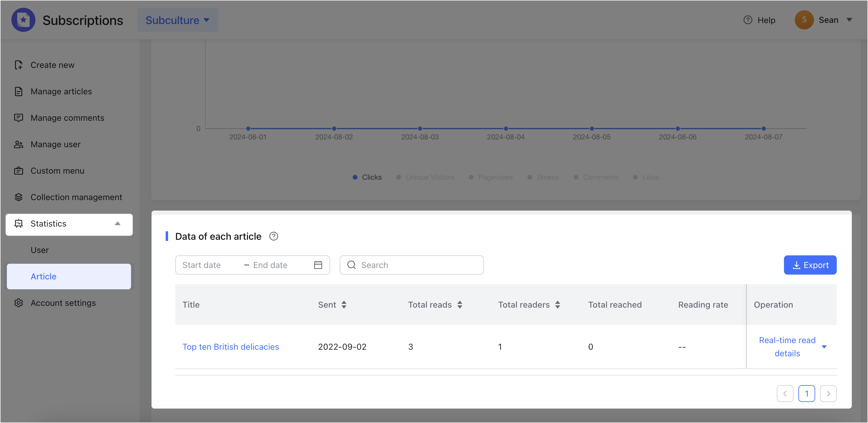Toggle the Unique Visitors legend series
868x423 pixels.
(x=425, y=177)
